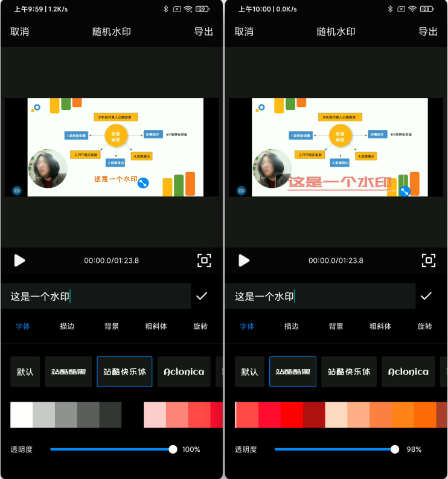This screenshot has width=448, height=479.
Task: Pick pale pink swatch in left screen
Action: pos(155,414)
